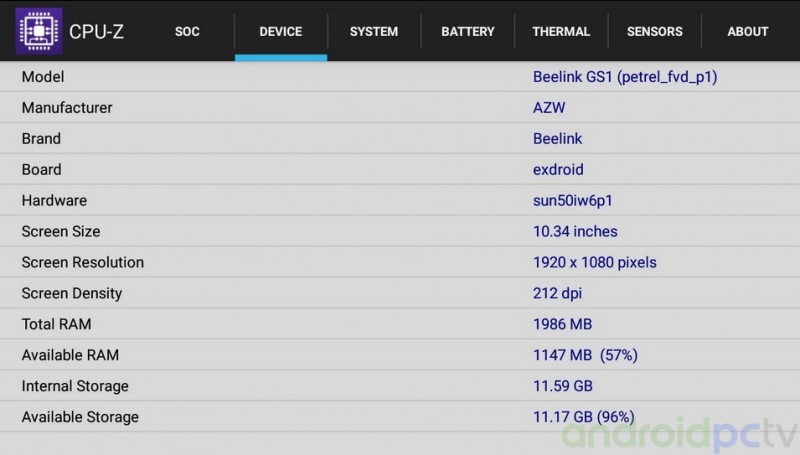Image resolution: width=800 pixels, height=455 pixels.
Task: Select the Internal Storage label
Action: [x=75, y=386]
